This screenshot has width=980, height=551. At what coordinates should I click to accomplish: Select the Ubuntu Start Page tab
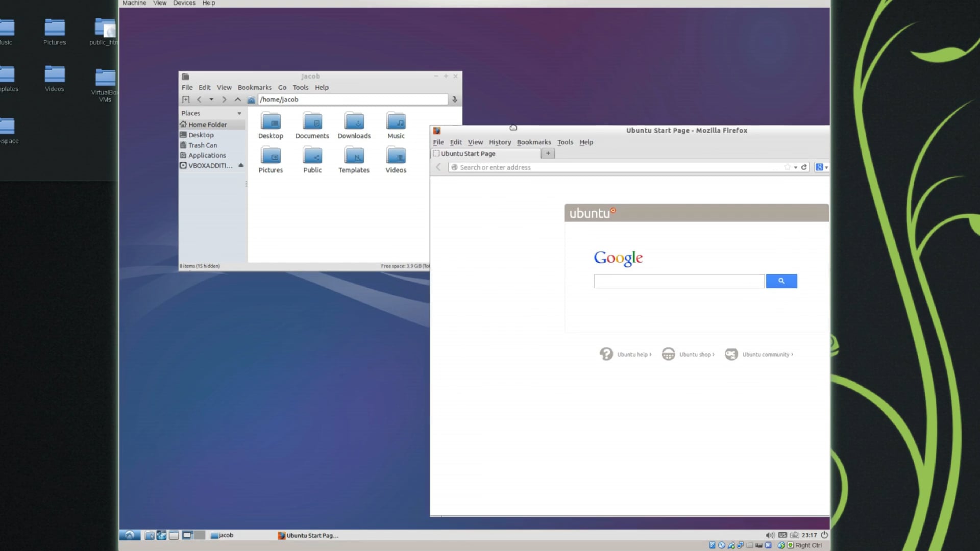[486, 154]
